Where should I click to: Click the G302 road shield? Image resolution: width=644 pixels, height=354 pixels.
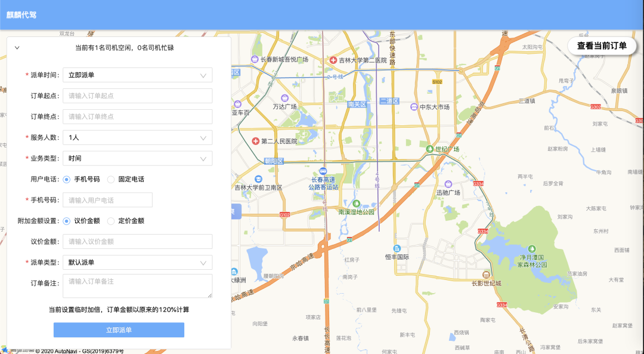pyautogui.click(x=596, y=107)
